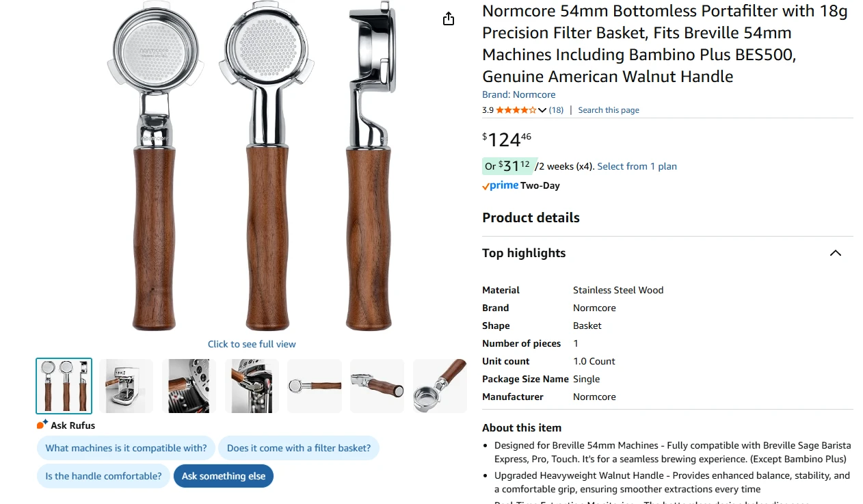Viewport: 863px width, 504px height.
Task: Click the Ask something else button
Action: click(x=224, y=476)
